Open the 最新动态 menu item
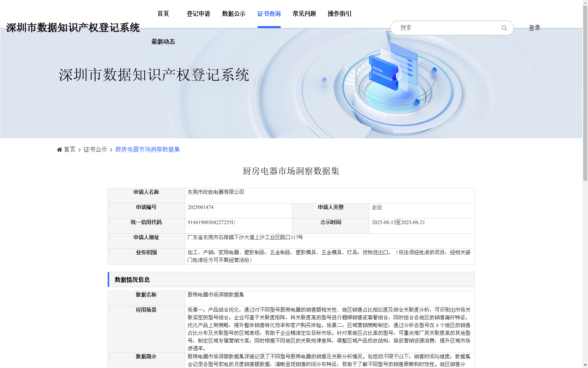Viewport: 588px width, 368px height. click(163, 42)
